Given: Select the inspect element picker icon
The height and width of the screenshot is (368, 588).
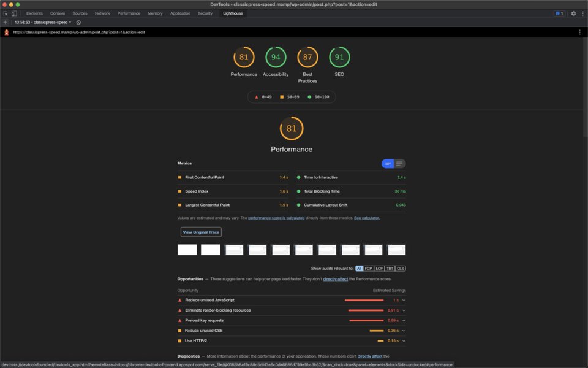Looking at the screenshot, I should coord(6,13).
